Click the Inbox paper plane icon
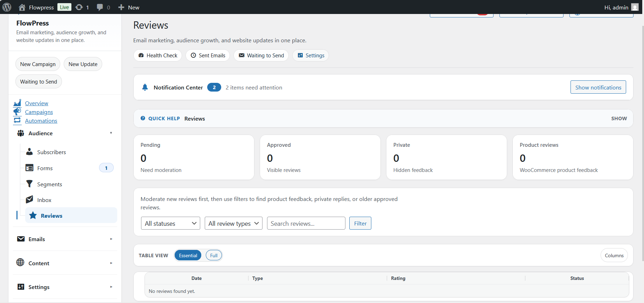 [30, 200]
